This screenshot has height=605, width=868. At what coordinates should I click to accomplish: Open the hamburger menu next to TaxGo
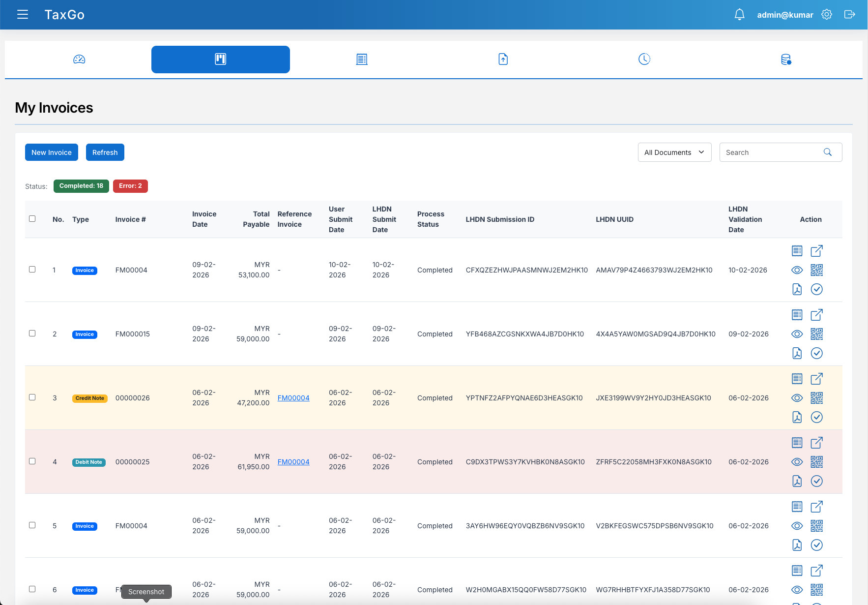[23, 14]
